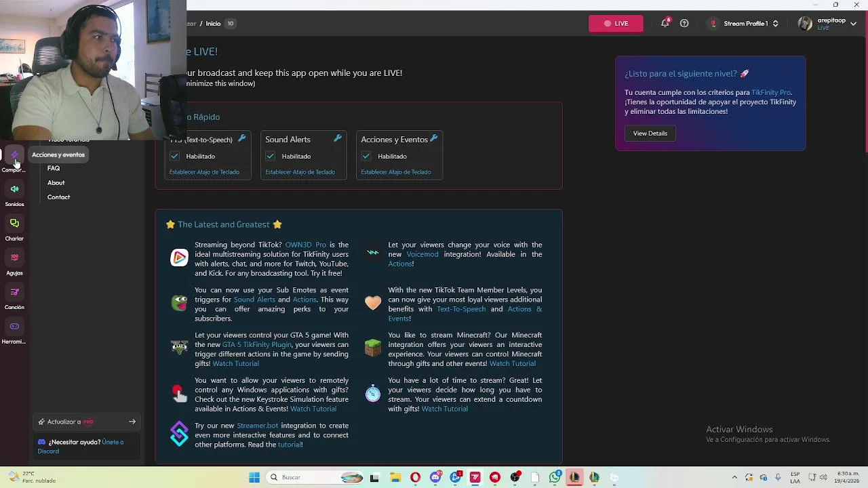The height and width of the screenshot is (488, 868).
Task: Set keyboard shortcut link for Acciones y Eventos
Action: [396, 172]
